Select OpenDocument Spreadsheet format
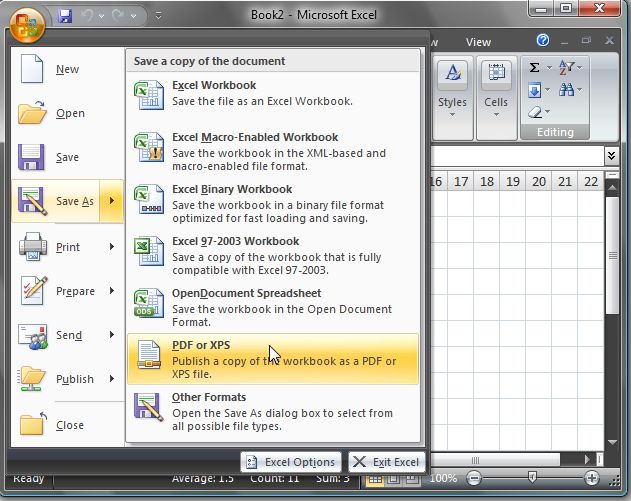Screen dimensions: 631x501 (273, 307)
